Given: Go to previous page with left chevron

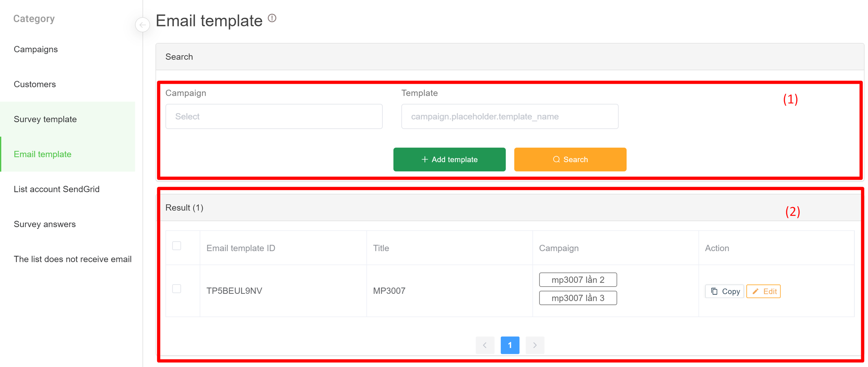Looking at the screenshot, I should point(485,345).
